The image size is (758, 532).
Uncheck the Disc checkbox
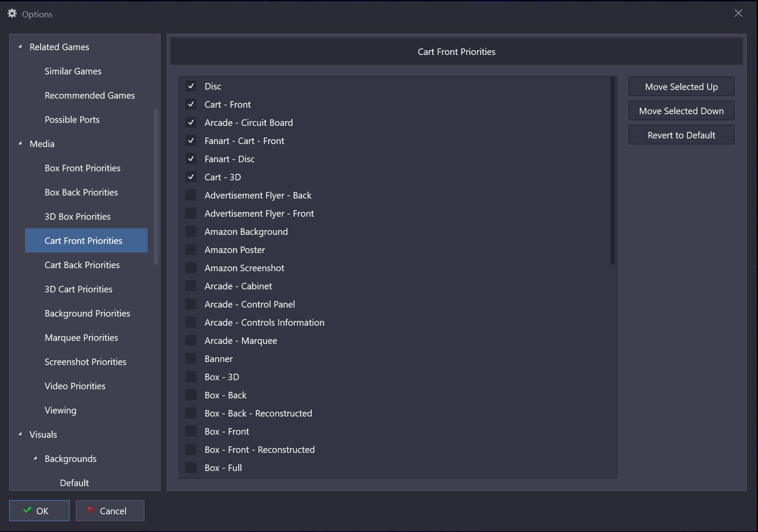pos(191,86)
